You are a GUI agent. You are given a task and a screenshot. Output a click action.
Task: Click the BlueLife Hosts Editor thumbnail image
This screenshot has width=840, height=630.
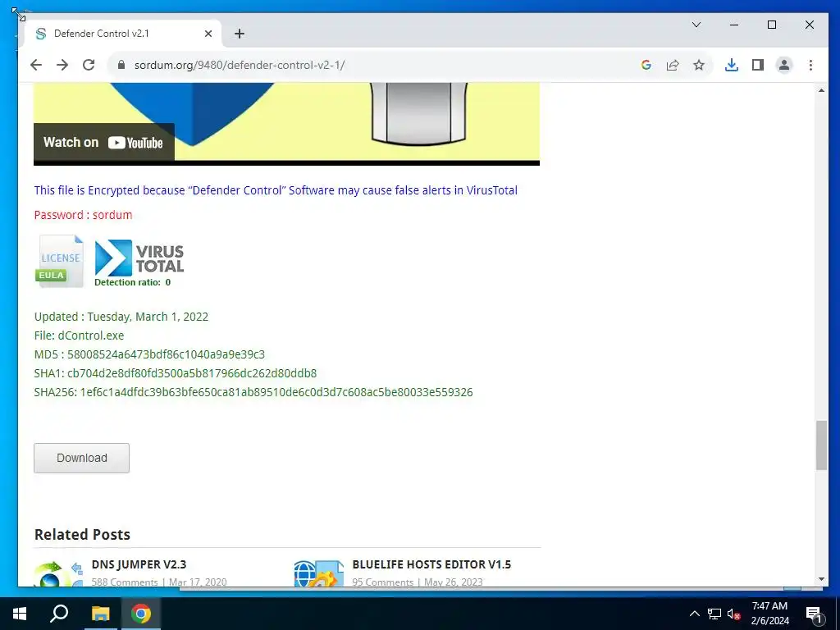[319, 573]
